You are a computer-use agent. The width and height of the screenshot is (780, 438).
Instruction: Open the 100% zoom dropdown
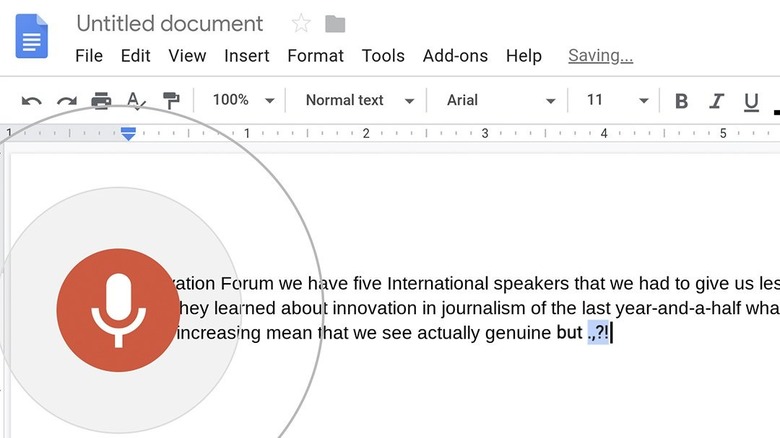[x=243, y=100]
